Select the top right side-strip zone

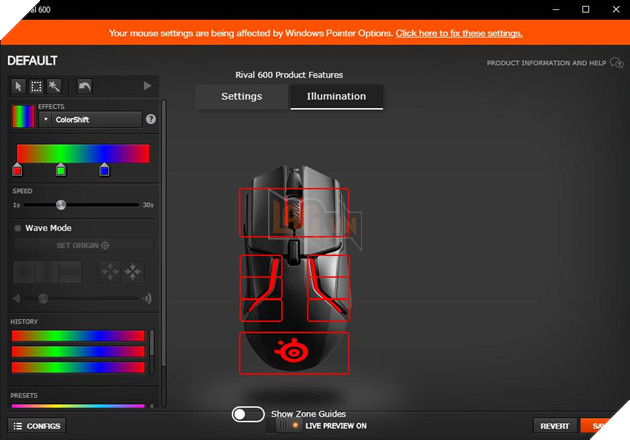pyautogui.click(x=328, y=266)
